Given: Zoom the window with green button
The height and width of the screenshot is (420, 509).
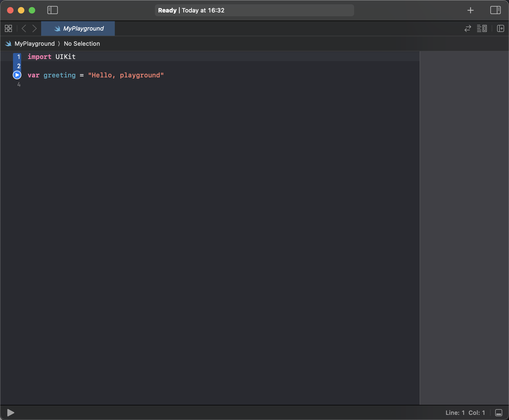Looking at the screenshot, I should tap(32, 10).
